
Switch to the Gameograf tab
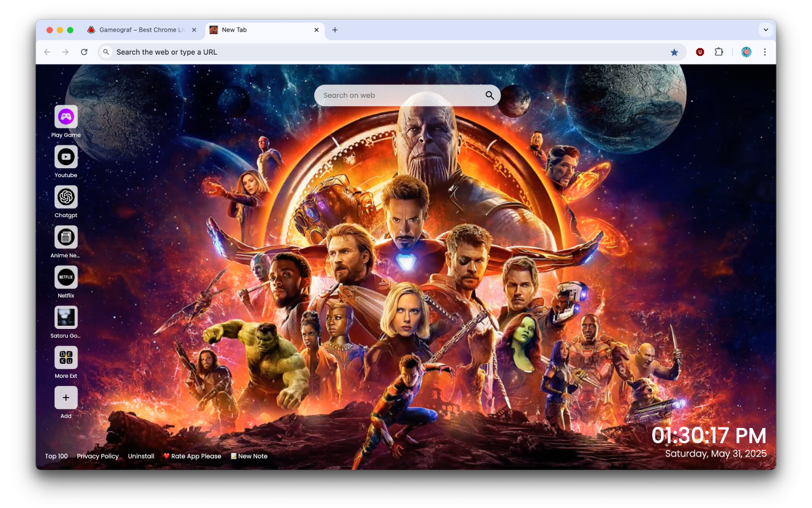pos(142,30)
